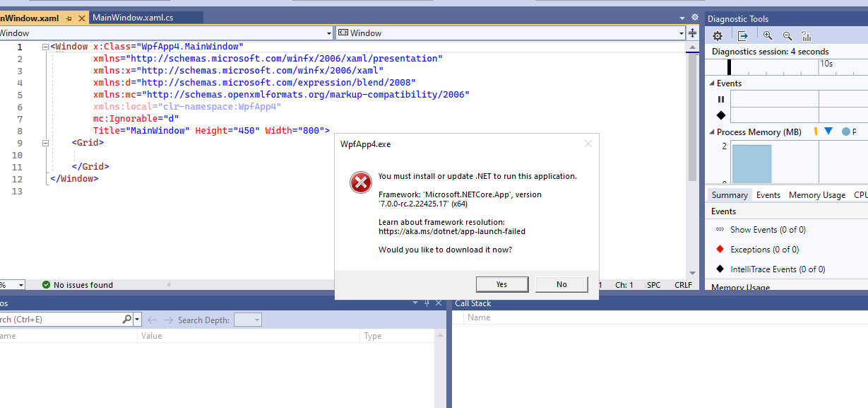Screen dimensions: 868x408
Task: Select the CPU tab
Action: point(860,195)
